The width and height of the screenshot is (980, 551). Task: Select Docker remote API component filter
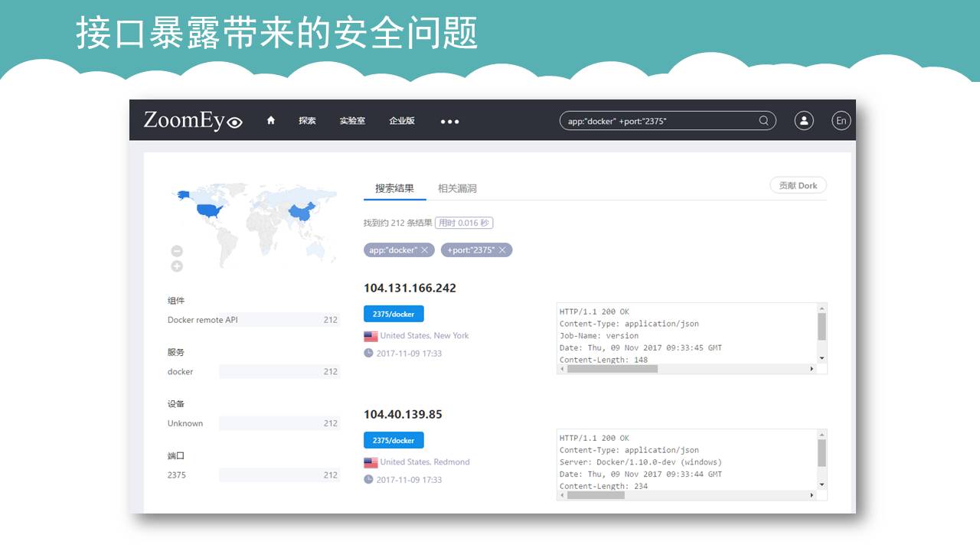tap(253, 320)
